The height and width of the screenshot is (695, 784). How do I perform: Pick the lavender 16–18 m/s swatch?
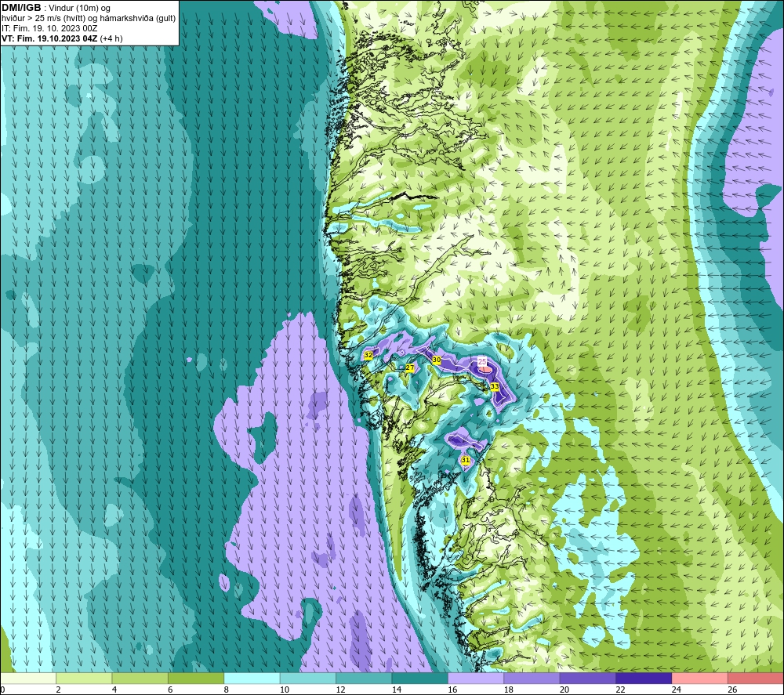[x=476, y=678]
